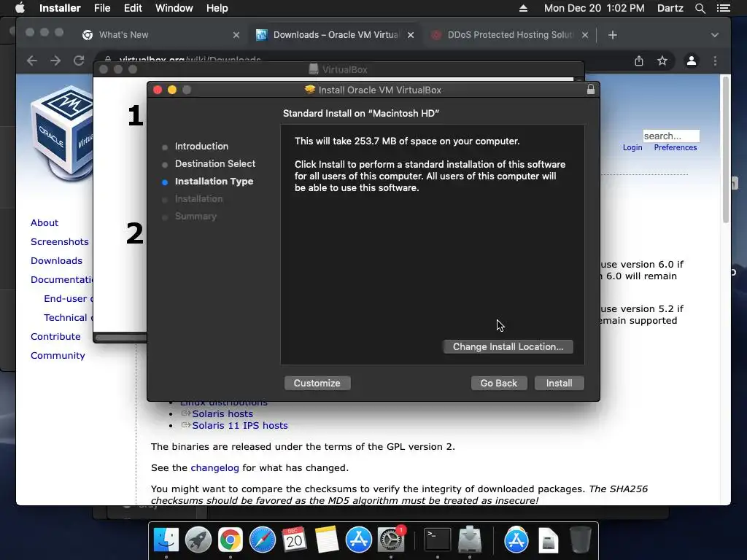Bookmark this page with star icon
Viewport: 747px width, 560px height.
pos(662,61)
